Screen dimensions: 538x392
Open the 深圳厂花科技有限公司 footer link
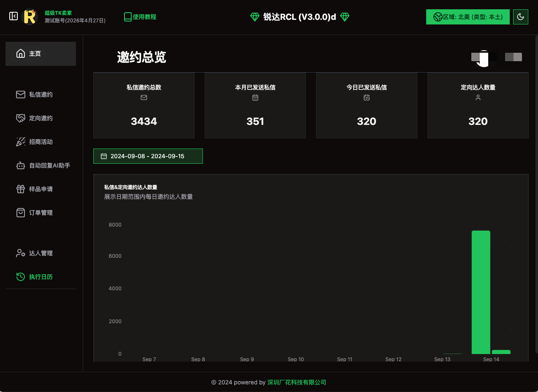(297, 382)
